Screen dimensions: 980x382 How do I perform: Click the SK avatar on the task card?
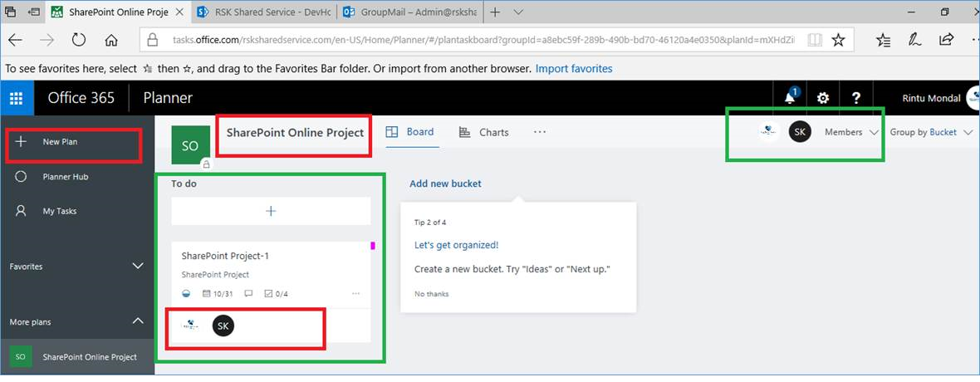223,326
